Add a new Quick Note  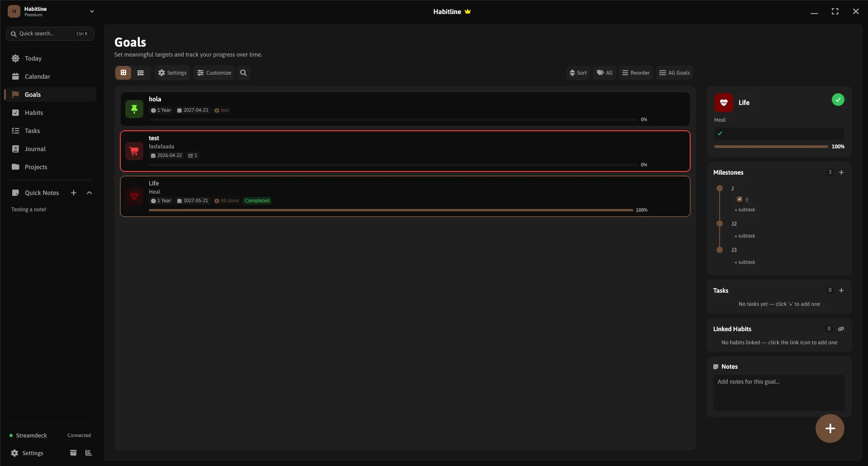pos(74,193)
